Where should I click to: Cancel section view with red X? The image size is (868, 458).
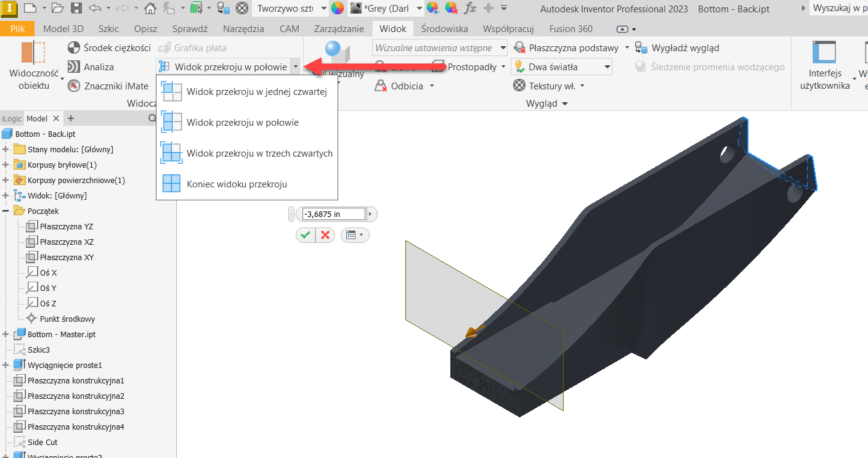(325, 235)
